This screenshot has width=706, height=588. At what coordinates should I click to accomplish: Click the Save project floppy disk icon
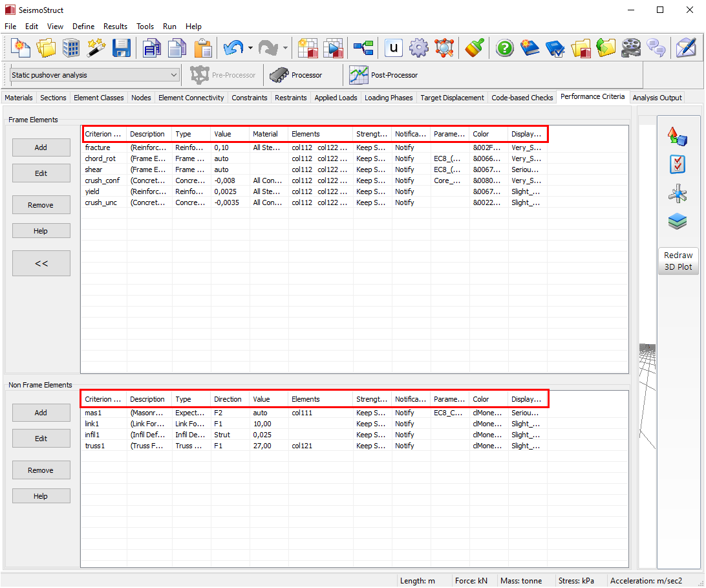[122, 48]
